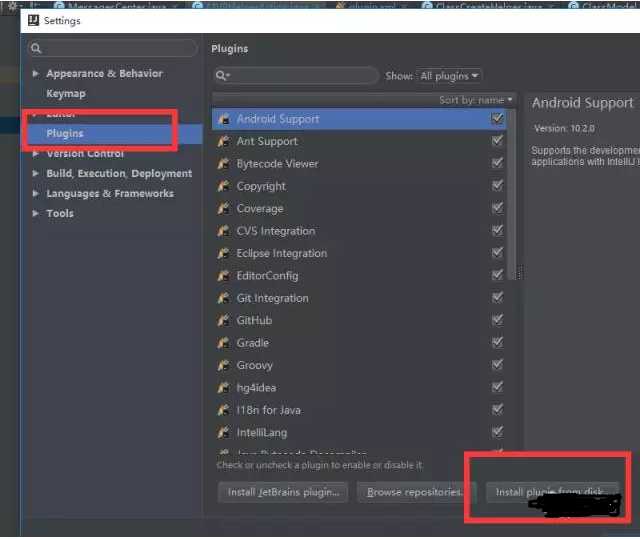Select the GitHub plugin row
This screenshot has width=640, height=539.
(x=359, y=321)
